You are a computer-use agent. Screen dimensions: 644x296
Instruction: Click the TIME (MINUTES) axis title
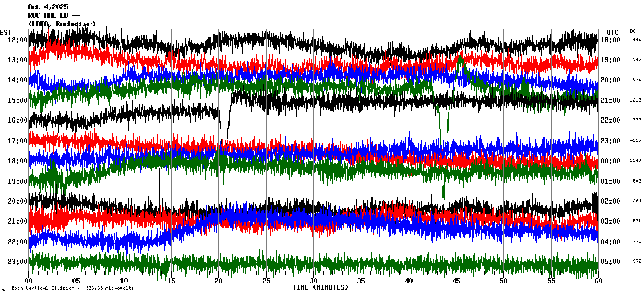[320, 287]
